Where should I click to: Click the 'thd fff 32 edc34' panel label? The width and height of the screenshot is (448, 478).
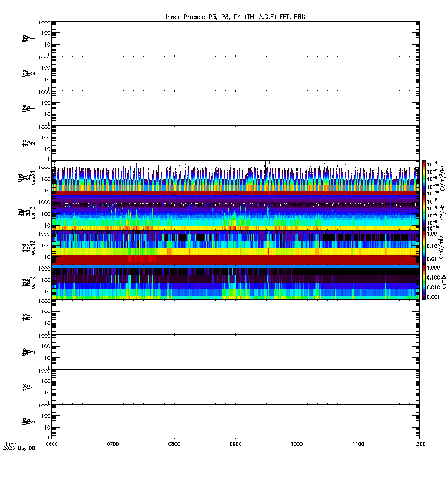26,178
